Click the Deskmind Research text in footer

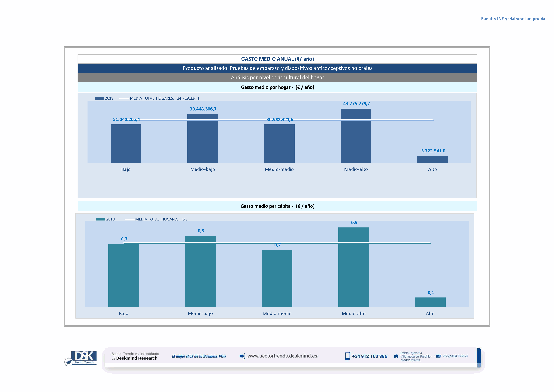pyautogui.click(x=137, y=358)
